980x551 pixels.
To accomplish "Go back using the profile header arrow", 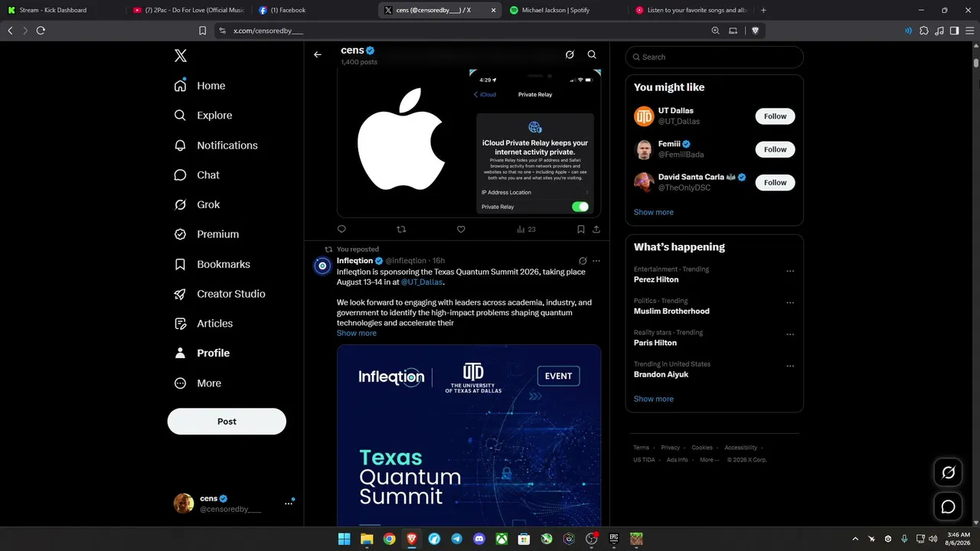I will tap(318, 55).
